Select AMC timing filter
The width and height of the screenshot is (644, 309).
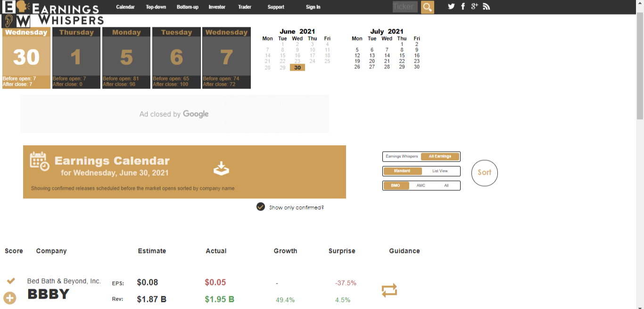tap(421, 186)
